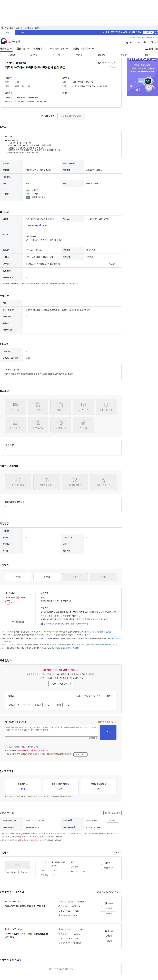Image resolution: width=158 pixels, height=980 pixels.
Task: Switch to the 기업 tab
Action: 22,33
